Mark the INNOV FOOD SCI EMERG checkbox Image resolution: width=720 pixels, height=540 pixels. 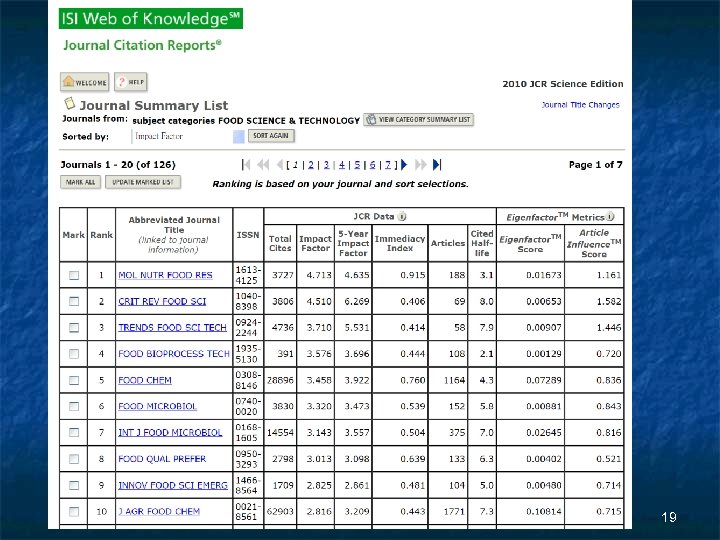click(73, 485)
